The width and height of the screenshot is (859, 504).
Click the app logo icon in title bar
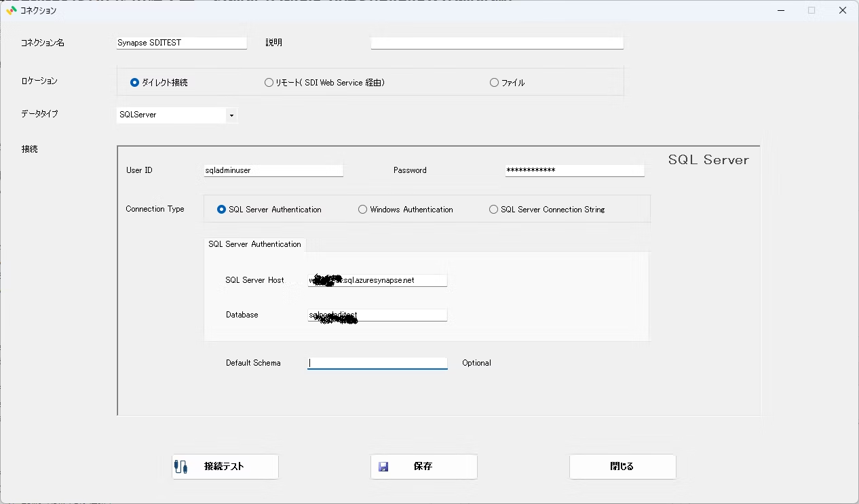tap(11, 10)
